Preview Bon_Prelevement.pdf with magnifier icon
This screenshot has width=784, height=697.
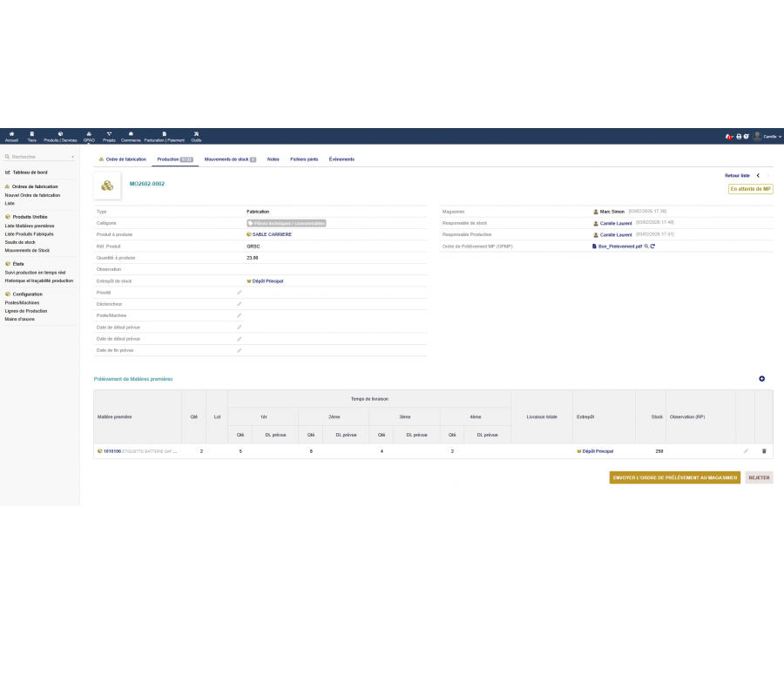tap(645, 247)
